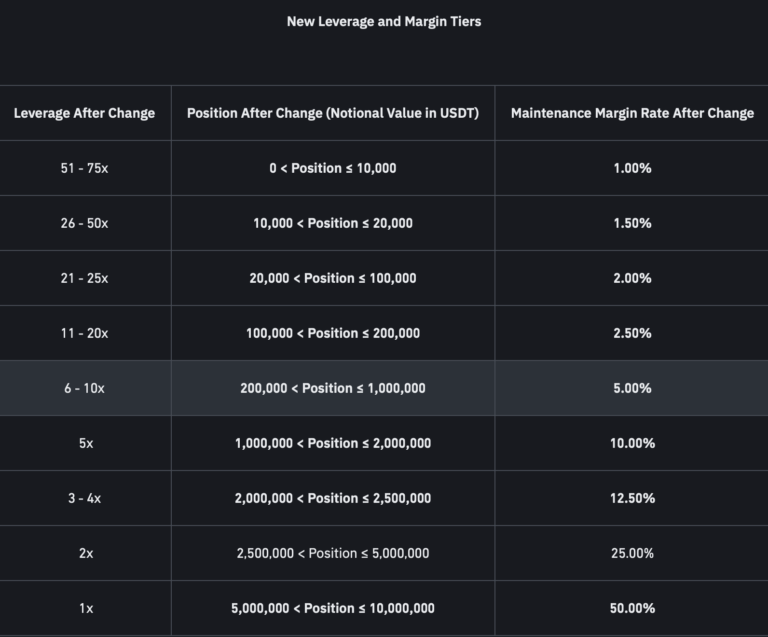Screen dimensions: 768x637
Task: Select the 3 - 4x leverage cell
Action: tap(85, 498)
